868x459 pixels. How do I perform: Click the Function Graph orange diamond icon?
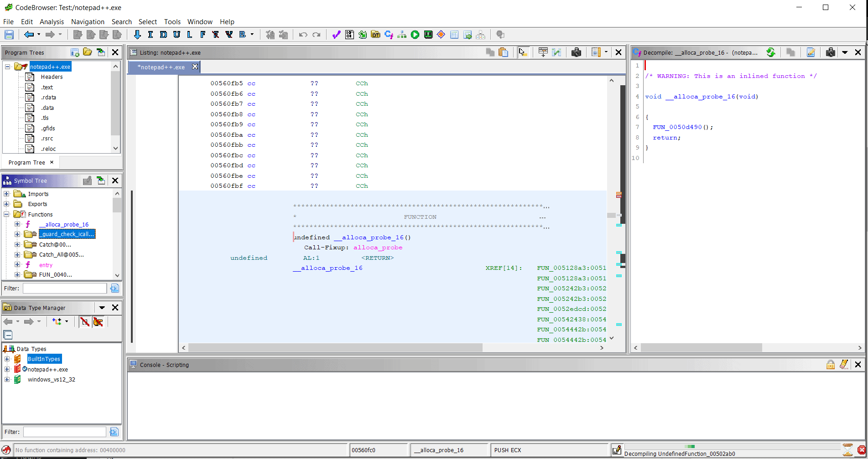point(441,35)
